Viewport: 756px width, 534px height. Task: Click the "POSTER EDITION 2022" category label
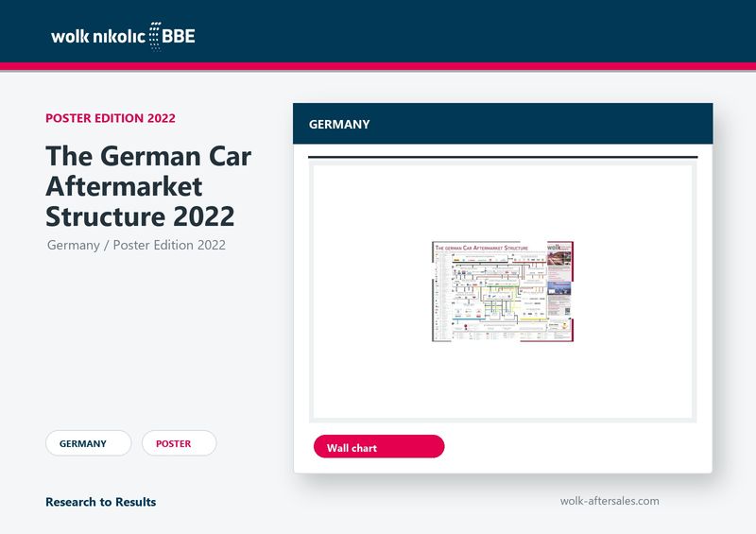coord(111,118)
